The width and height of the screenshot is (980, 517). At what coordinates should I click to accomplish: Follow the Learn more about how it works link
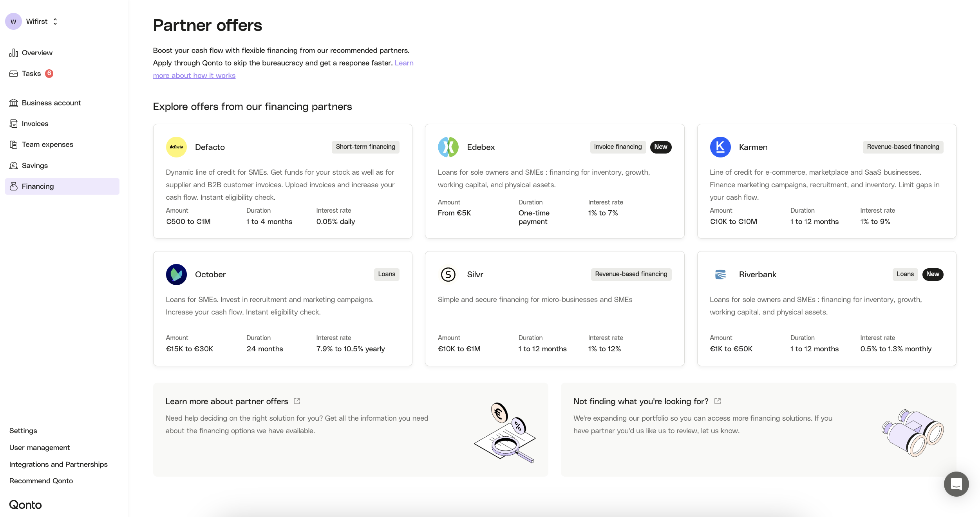tap(194, 76)
